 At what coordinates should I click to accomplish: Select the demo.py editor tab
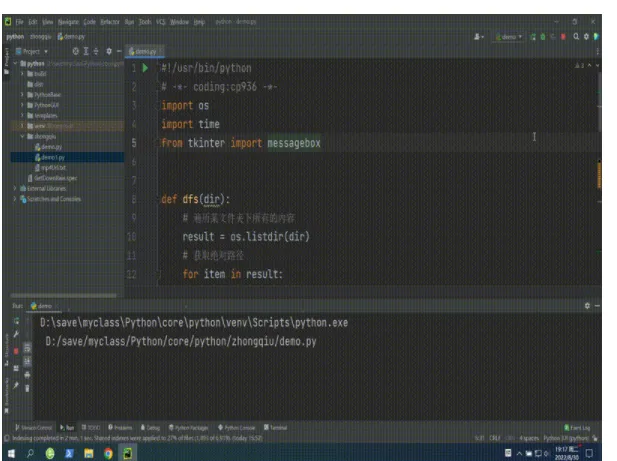pyautogui.click(x=144, y=52)
